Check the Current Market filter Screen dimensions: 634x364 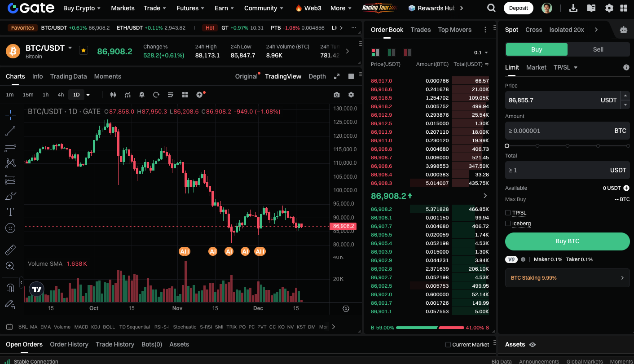(448, 345)
